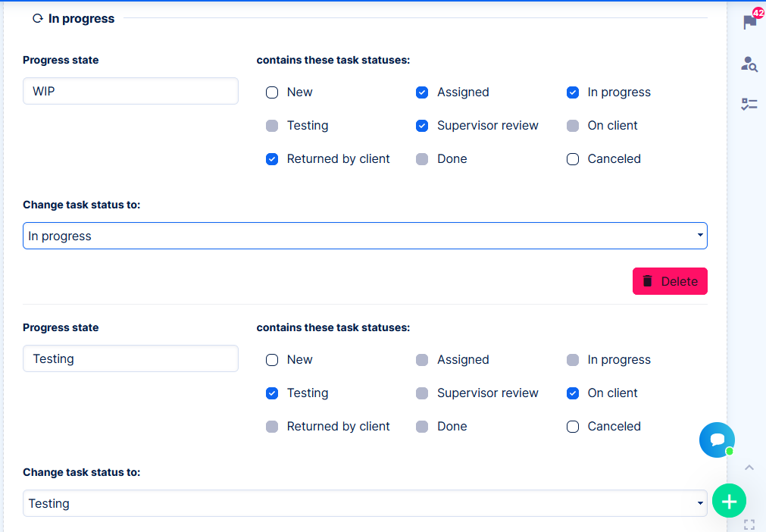Viewport: 766px width, 532px height.
Task: Click the circular arrow icon beside In progress heading
Action: [x=37, y=19]
